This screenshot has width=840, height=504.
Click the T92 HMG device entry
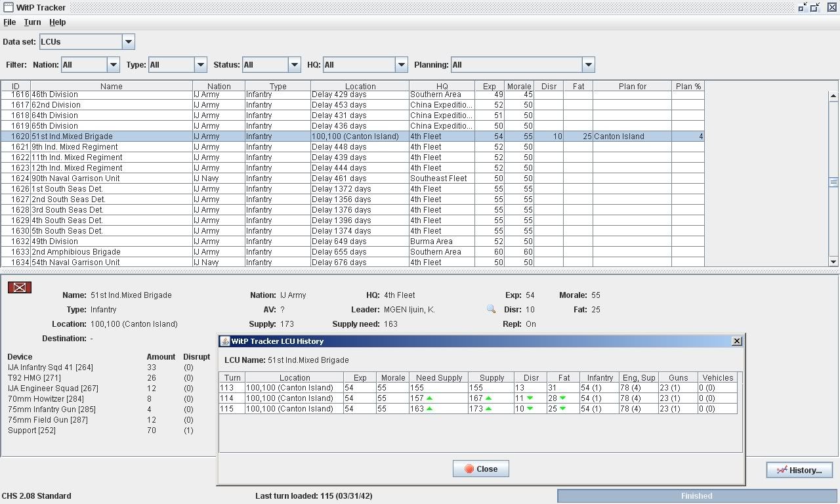pyautogui.click(x=34, y=378)
